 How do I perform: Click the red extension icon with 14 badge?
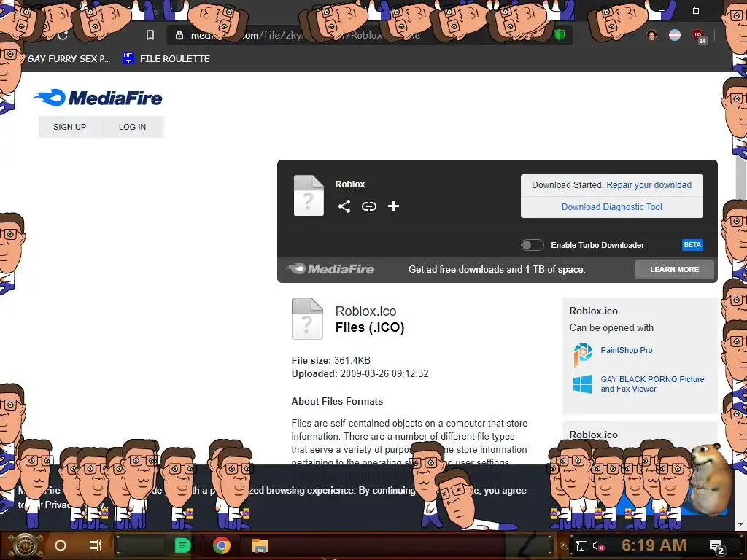click(x=700, y=36)
